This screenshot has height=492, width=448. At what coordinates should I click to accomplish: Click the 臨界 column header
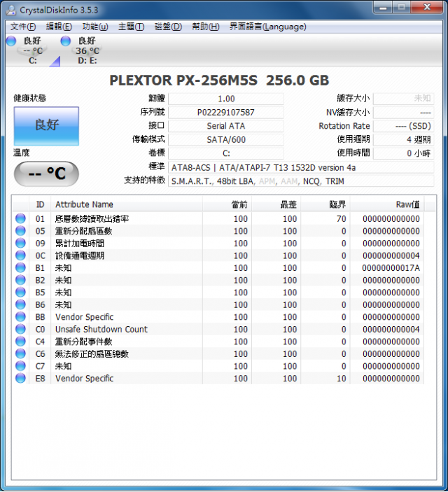point(325,204)
